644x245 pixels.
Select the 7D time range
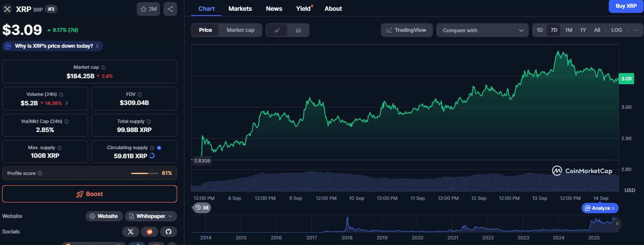(554, 30)
